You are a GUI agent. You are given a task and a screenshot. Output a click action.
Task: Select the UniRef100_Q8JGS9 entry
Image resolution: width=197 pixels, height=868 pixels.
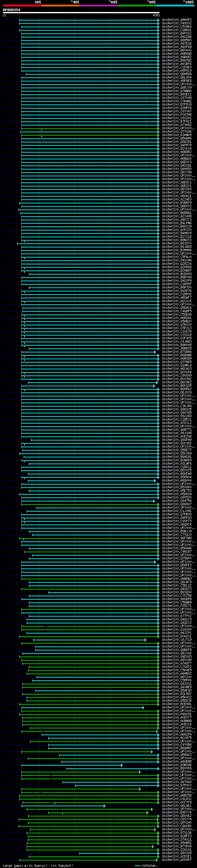coord(176,392)
